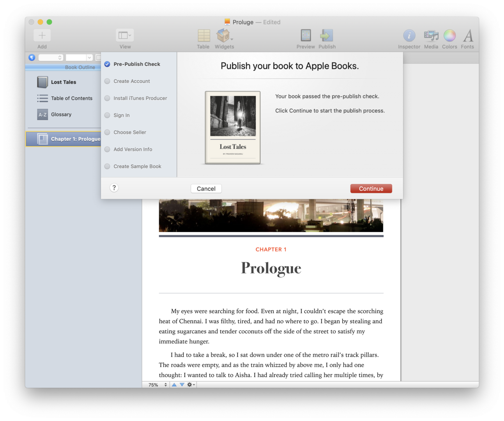Select the Lost Tales book icon
The height and width of the screenshot is (421, 504).
click(x=42, y=82)
